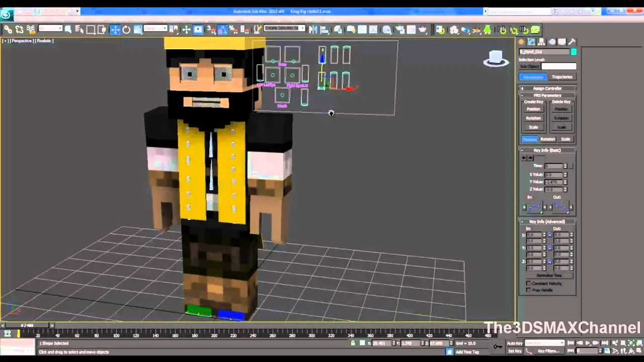Click Delete Key Position button
The image size is (644, 362).
561,109
